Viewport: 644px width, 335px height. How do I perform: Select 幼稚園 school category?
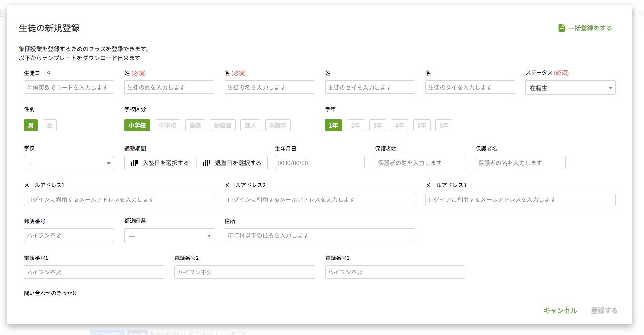click(223, 125)
